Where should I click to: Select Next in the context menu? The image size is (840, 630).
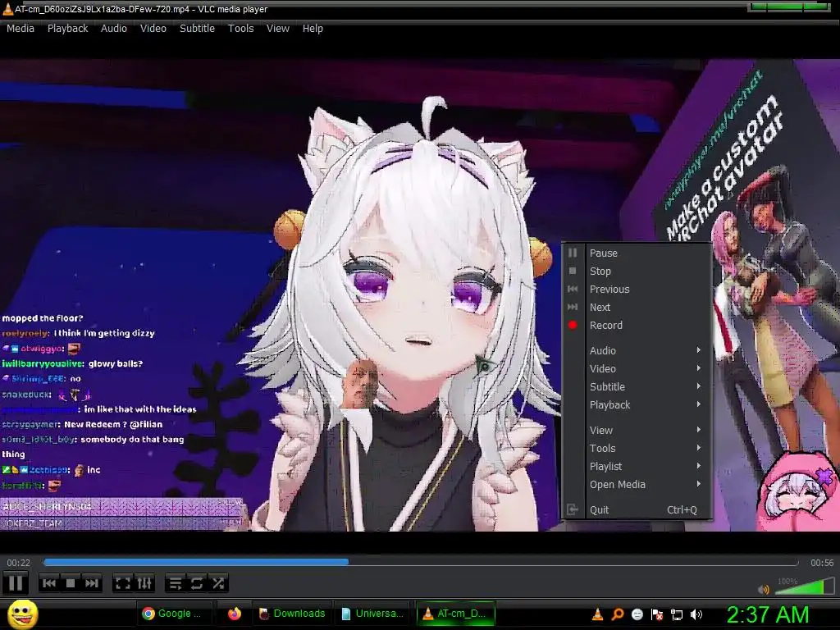pos(637,308)
